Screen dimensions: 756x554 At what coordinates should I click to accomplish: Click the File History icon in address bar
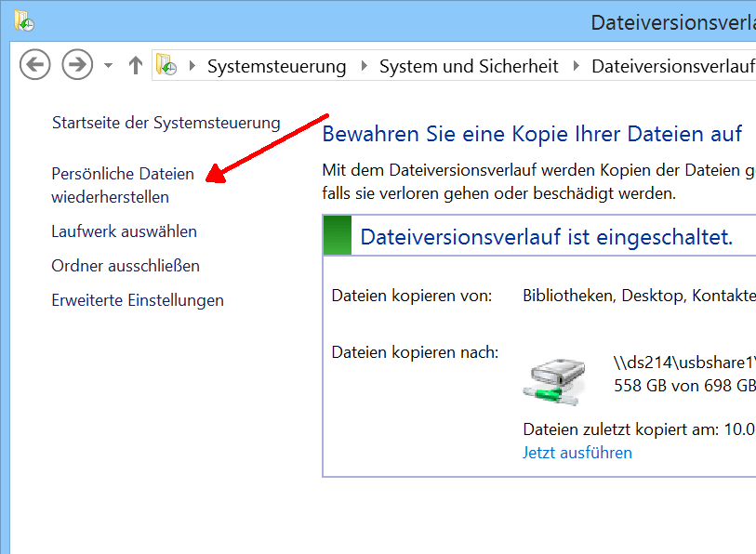pos(166,65)
